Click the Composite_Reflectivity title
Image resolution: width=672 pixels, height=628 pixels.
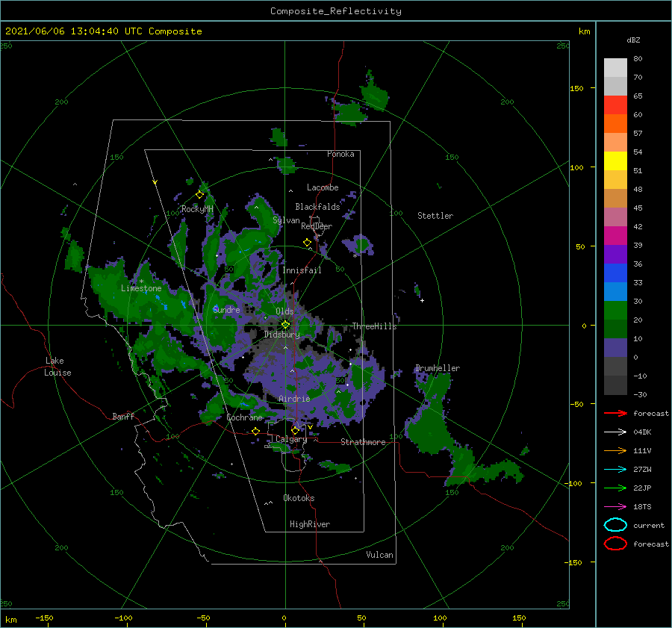click(335, 11)
